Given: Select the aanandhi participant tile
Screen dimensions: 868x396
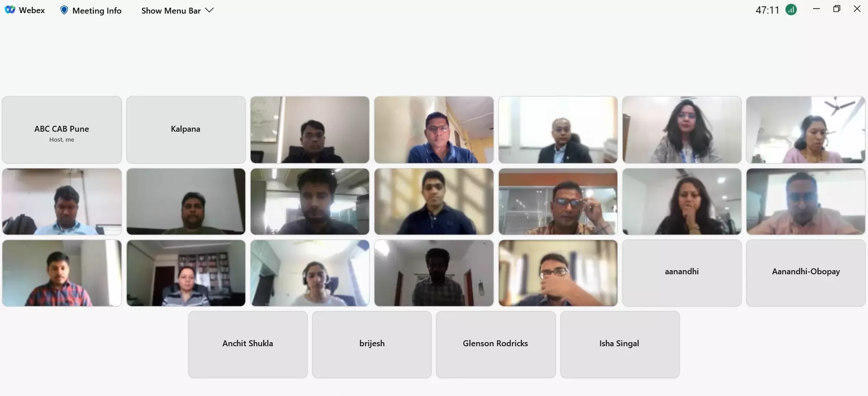Looking at the screenshot, I should [682, 273].
